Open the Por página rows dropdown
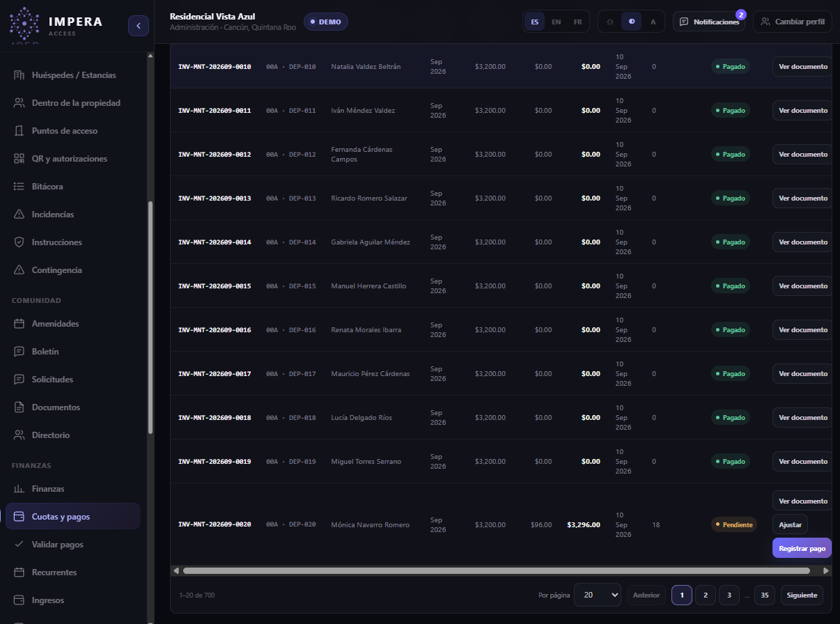 click(x=598, y=595)
